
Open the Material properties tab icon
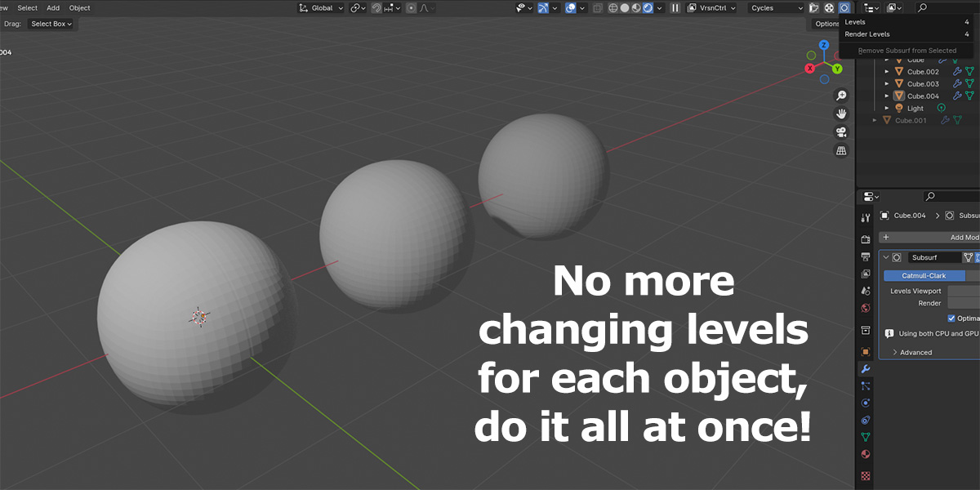pos(866,454)
